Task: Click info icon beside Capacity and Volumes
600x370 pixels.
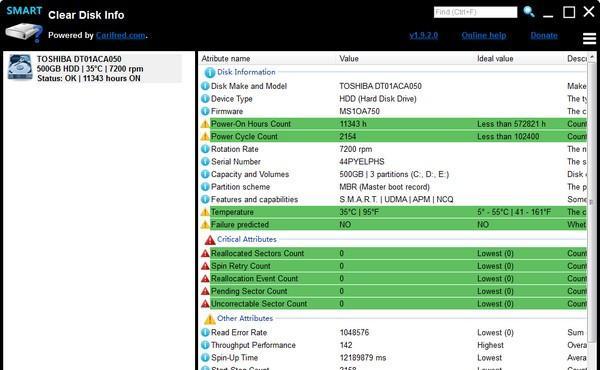Action: pyautogui.click(x=205, y=174)
